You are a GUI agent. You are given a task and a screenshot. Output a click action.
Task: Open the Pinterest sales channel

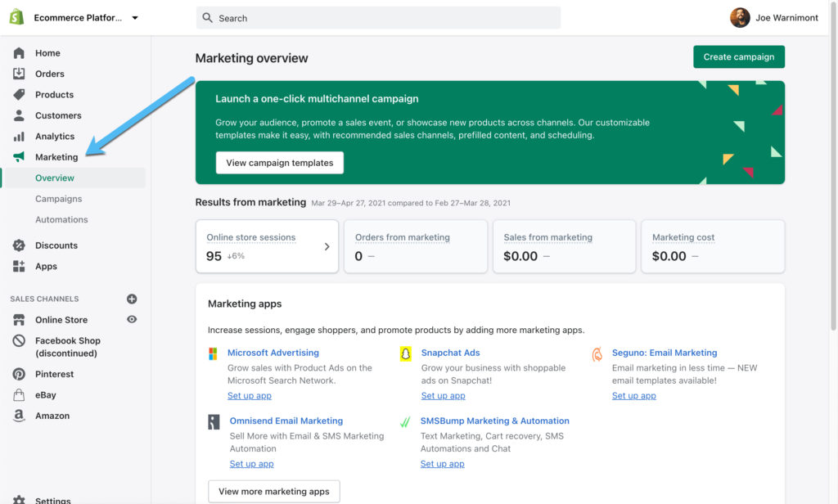[x=55, y=374]
